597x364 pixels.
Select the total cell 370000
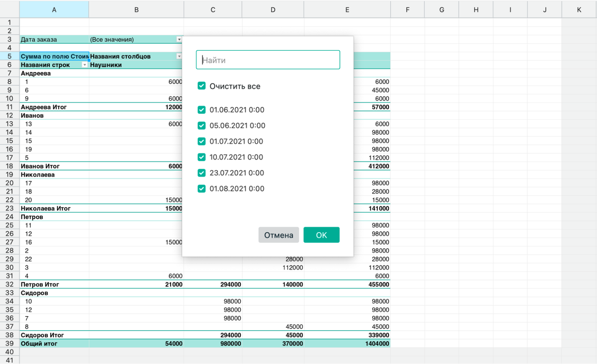(x=273, y=344)
